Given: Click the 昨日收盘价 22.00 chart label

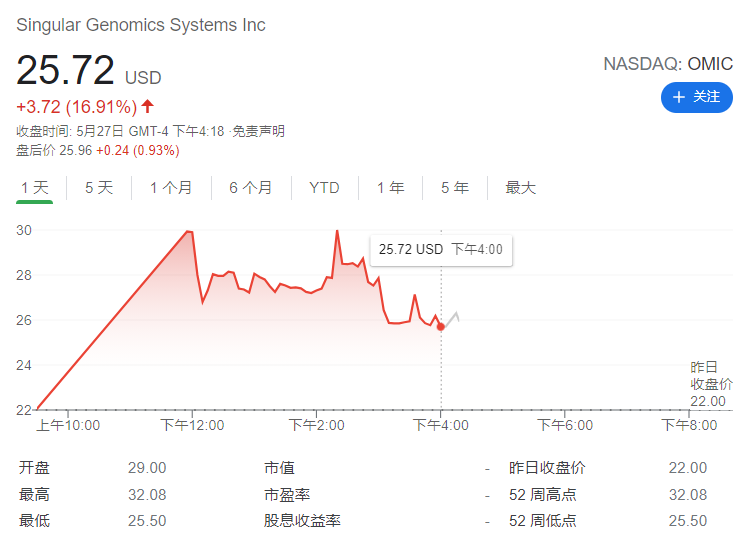Looking at the screenshot, I should pyautogui.click(x=711, y=384).
